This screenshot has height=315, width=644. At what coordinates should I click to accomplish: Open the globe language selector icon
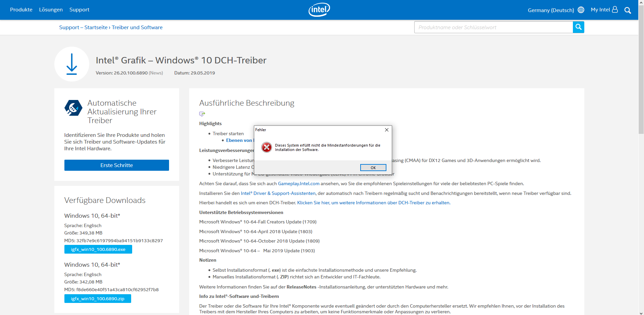point(581,10)
